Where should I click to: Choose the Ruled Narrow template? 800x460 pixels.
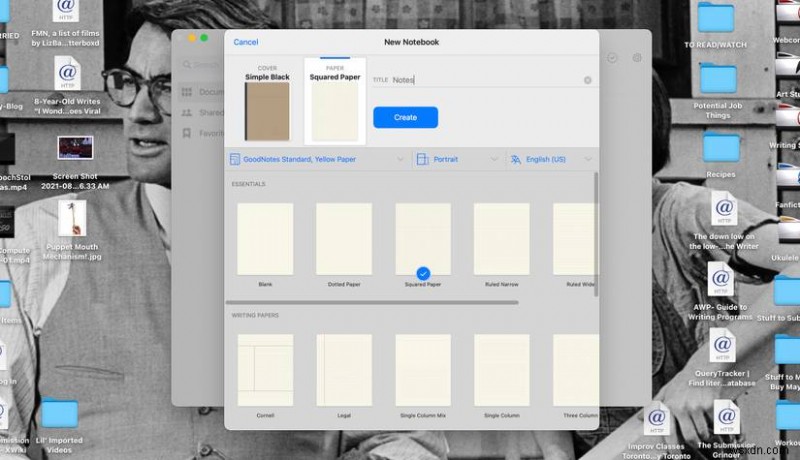tap(502, 239)
